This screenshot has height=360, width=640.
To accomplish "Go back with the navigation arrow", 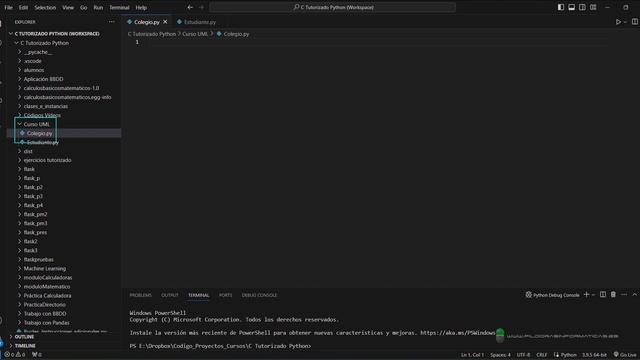I will pyautogui.click(x=190, y=7).
